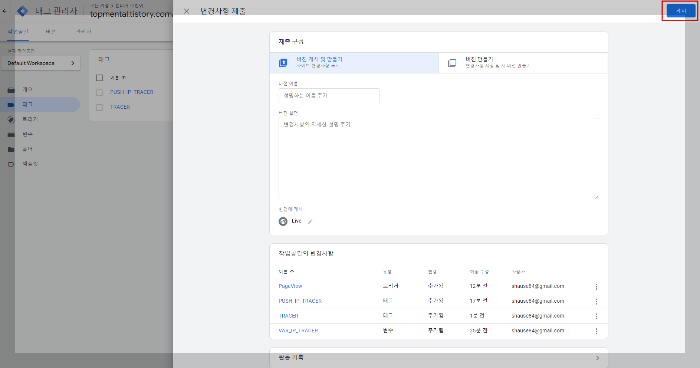Click the topmental.tistory.com container name
The width and height of the screenshot is (700, 368).
coord(131,14)
